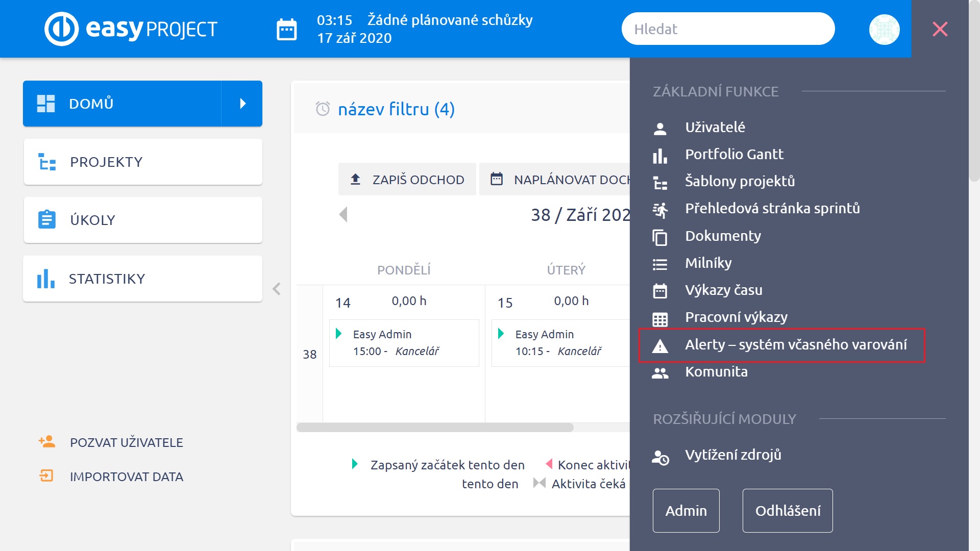Image resolution: width=980 pixels, height=551 pixels.
Task: Open Dokumenty
Action: pyautogui.click(x=723, y=236)
